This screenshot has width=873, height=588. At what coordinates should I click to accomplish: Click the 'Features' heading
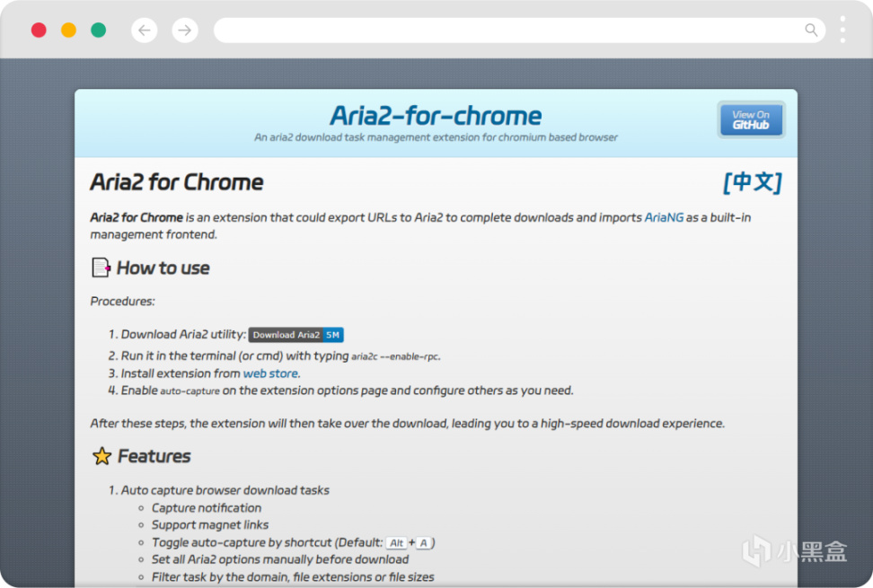coord(154,457)
